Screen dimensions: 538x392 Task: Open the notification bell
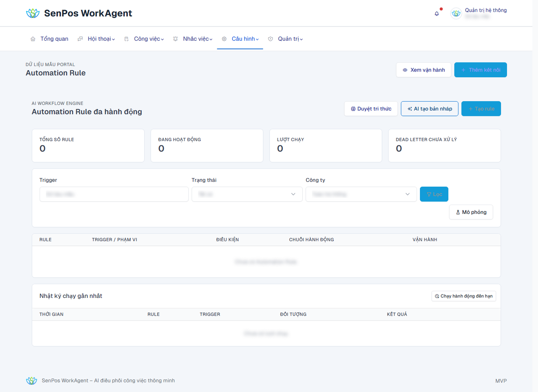pyautogui.click(x=437, y=13)
